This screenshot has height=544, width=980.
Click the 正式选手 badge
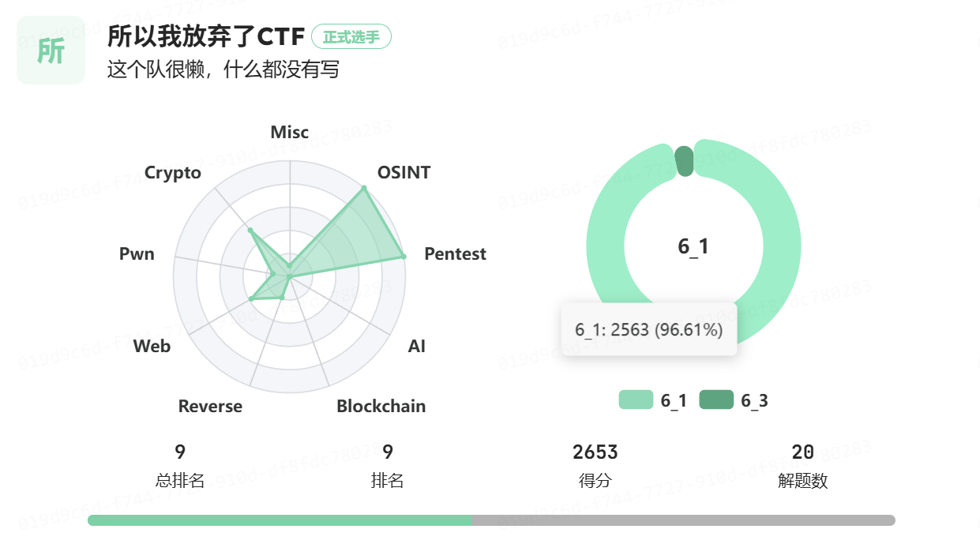(x=351, y=37)
